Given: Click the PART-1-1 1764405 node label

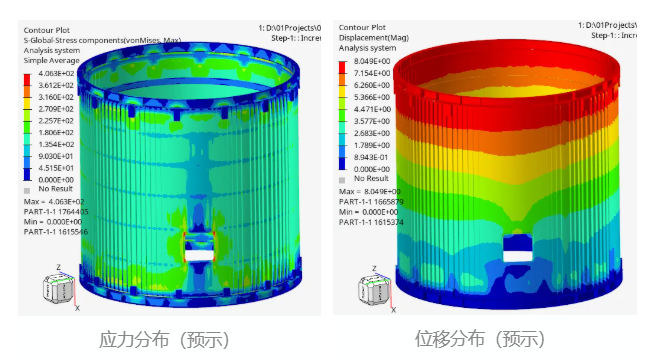Looking at the screenshot, I should click(56, 212).
